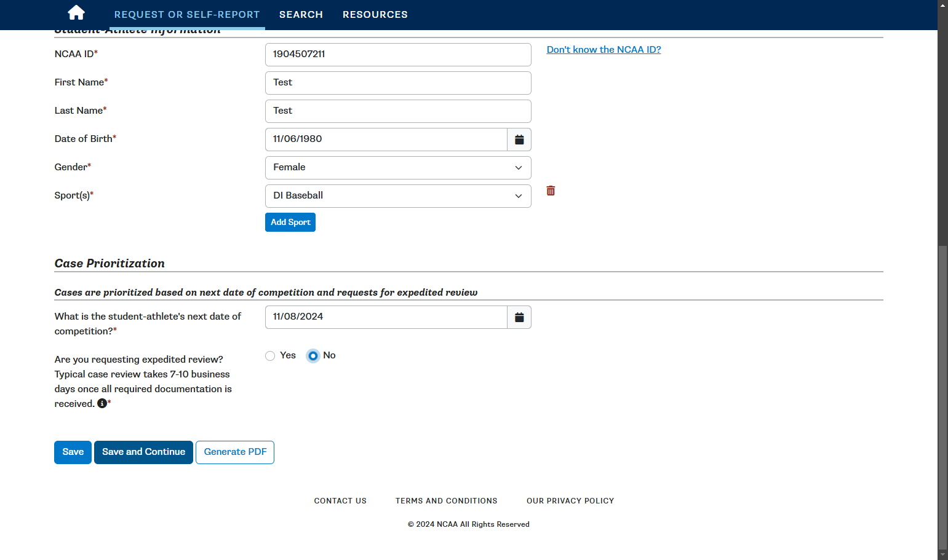948x560 pixels.
Task: Click the Date of Birth text field
Action: point(386,140)
